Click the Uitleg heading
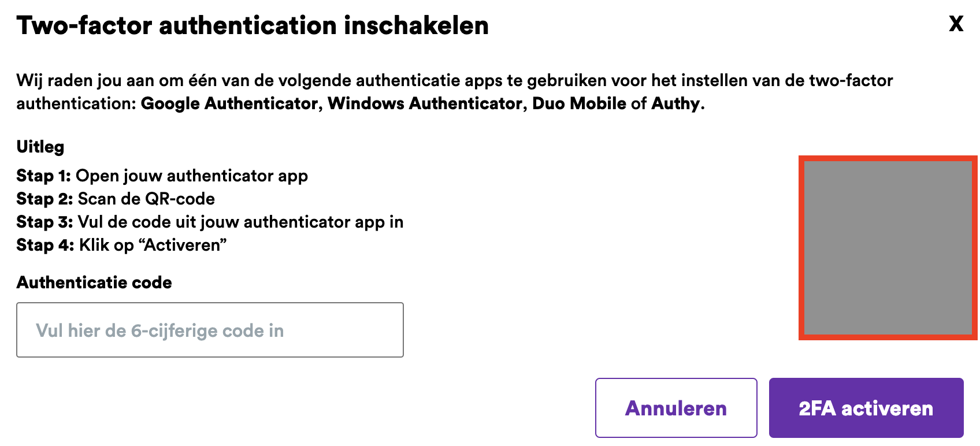 40,147
